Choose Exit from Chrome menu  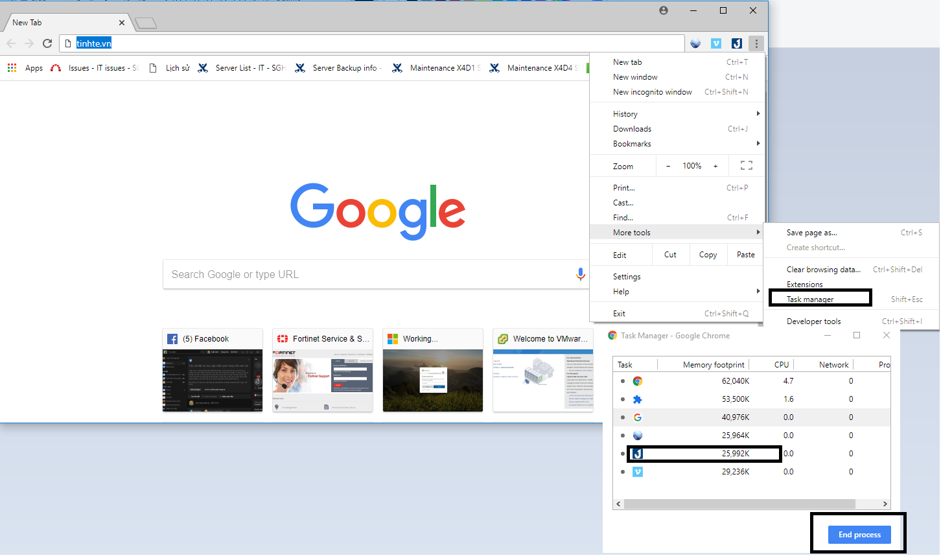[x=677, y=313]
